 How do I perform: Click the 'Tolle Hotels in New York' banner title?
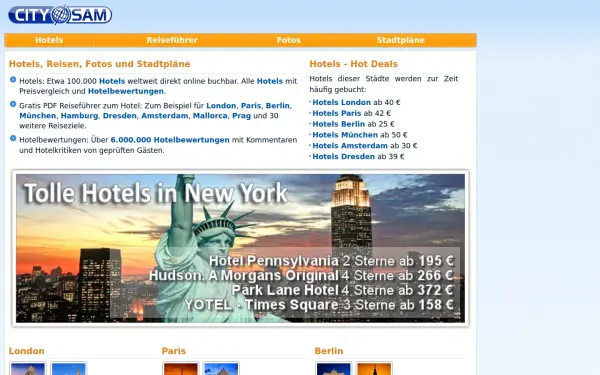tap(155, 193)
